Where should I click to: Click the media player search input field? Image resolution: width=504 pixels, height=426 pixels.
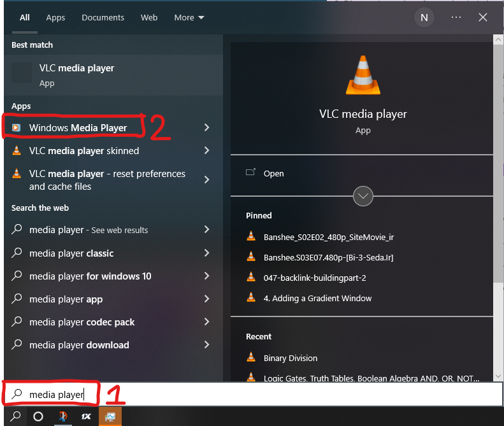[x=254, y=394]
